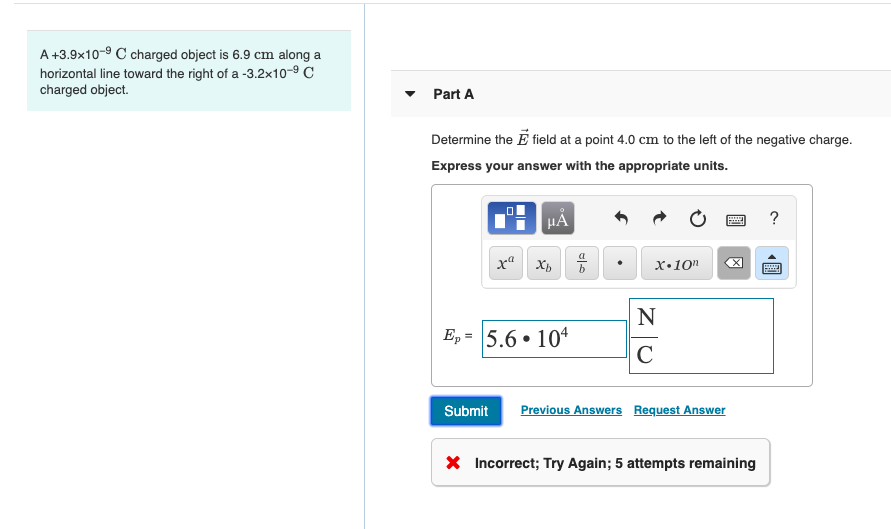Insert subscript x_b template
Image resolution: width=891 pixels, height=529 pixels.
[544, 263]
